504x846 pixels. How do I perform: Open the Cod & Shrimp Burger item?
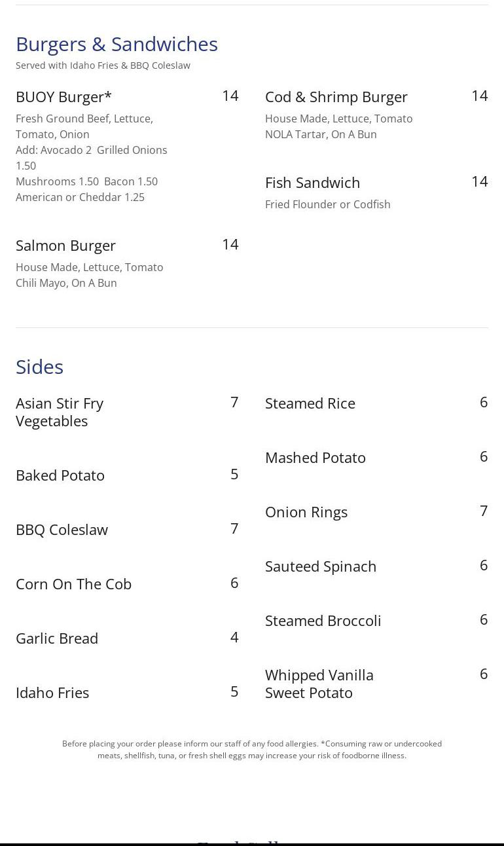(x=336, y=97)
